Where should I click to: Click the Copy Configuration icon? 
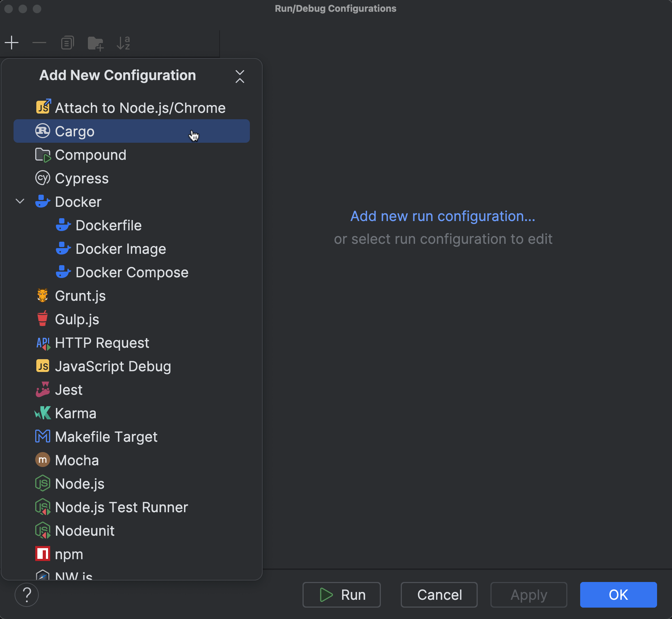pyautogui.click(x=67, y=42)
